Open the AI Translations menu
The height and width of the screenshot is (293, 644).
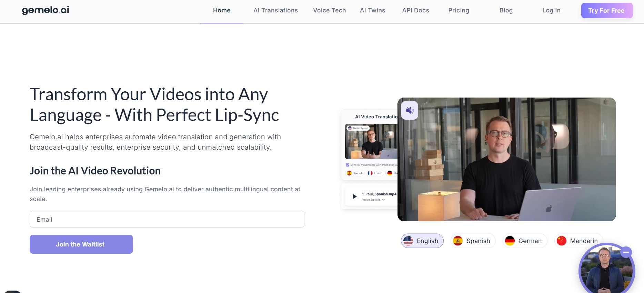[275, 10]
